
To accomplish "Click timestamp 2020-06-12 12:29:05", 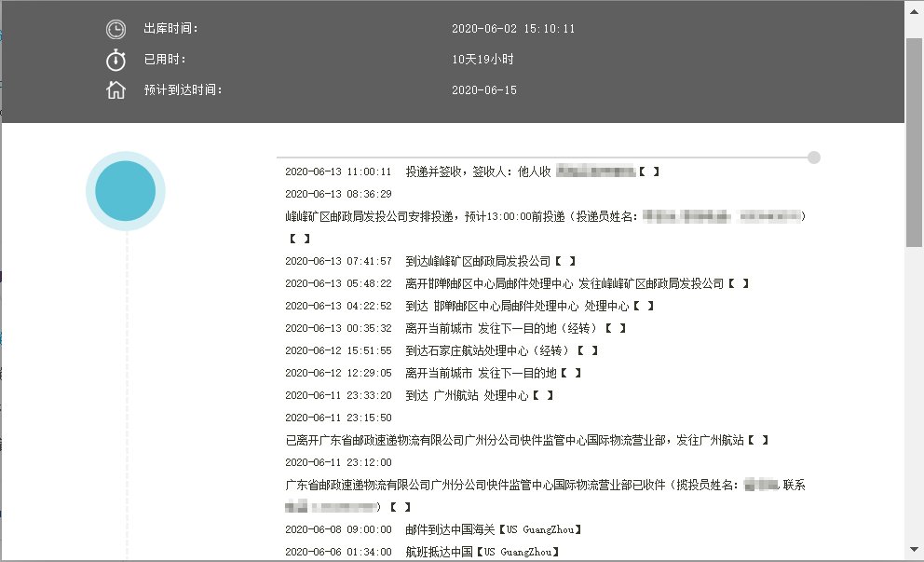I will tap(338, 374).
